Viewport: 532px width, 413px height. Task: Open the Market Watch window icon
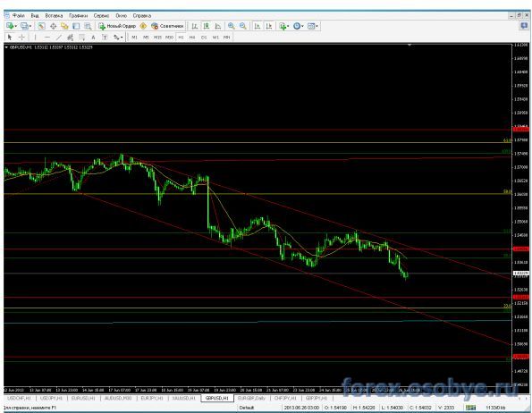41,26
